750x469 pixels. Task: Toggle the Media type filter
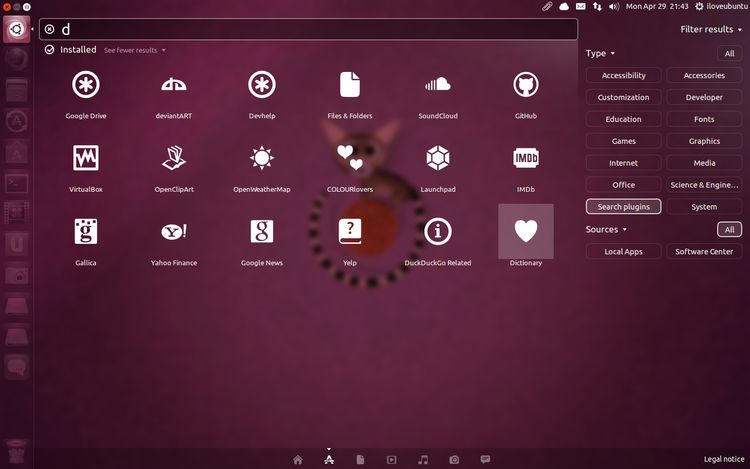click(704, 163)
